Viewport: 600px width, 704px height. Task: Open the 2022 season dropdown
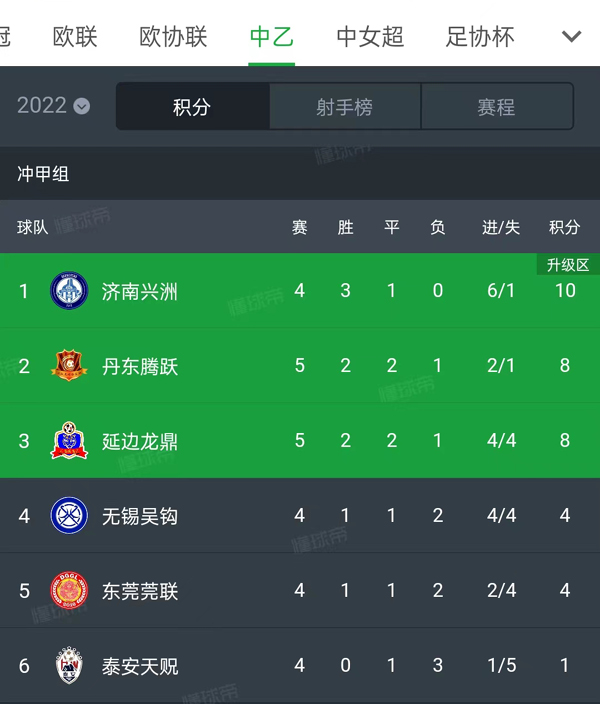(54, 106)
